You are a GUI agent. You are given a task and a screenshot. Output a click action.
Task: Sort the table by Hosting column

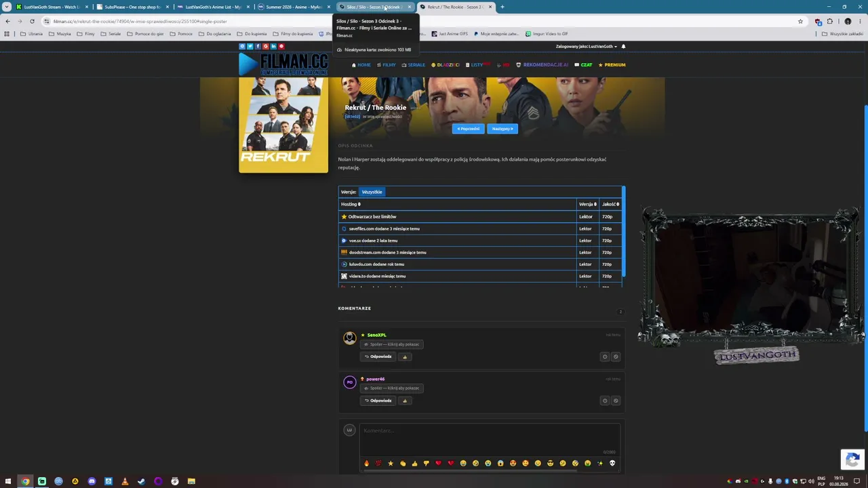tap(351, 204)
